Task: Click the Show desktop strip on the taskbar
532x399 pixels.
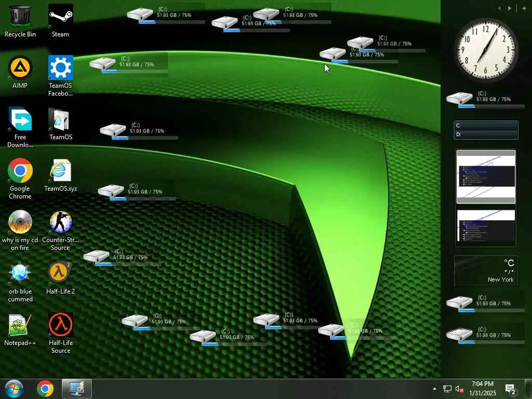Action: (x=528, y=389)
